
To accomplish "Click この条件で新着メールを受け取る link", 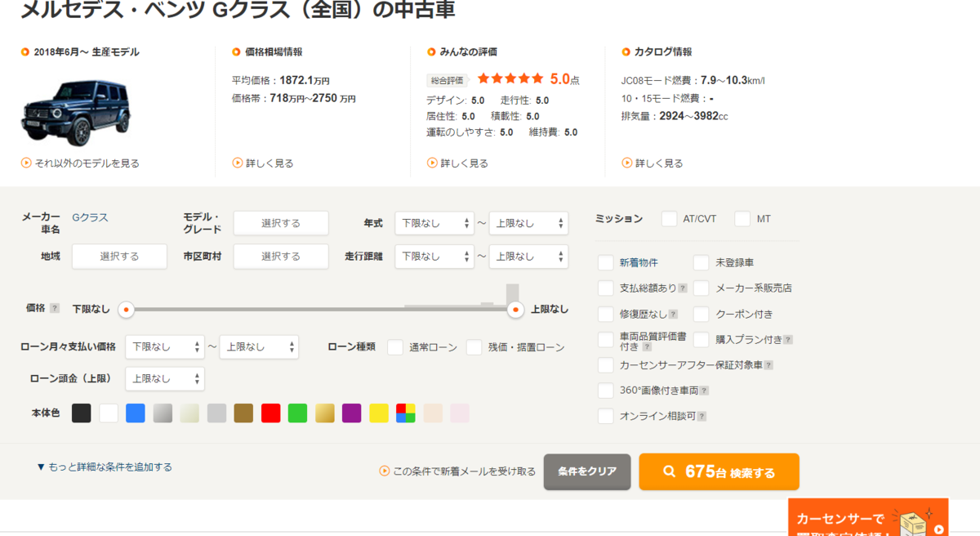I will point(464,471).
